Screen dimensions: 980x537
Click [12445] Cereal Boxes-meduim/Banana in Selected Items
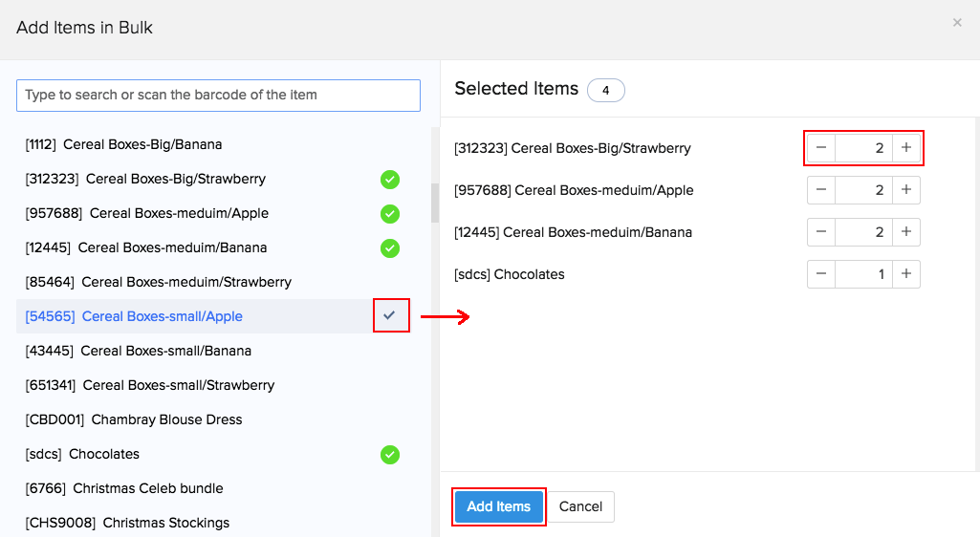[573, 231]
